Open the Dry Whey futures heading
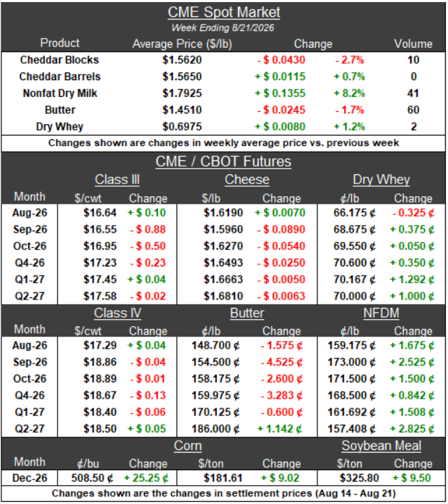Screen dimensions: 448x504 point(381,179)
